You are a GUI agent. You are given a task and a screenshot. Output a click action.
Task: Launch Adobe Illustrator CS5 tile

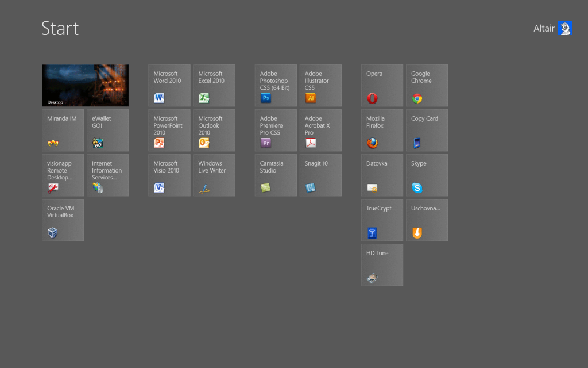pos(320,85)
